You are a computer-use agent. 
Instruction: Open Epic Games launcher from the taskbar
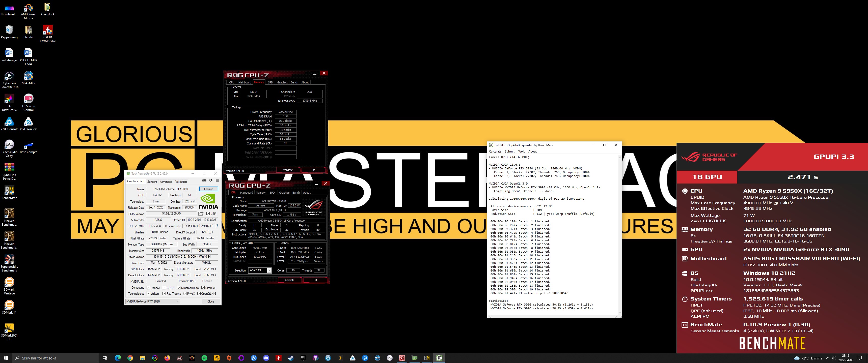(303, 358)
